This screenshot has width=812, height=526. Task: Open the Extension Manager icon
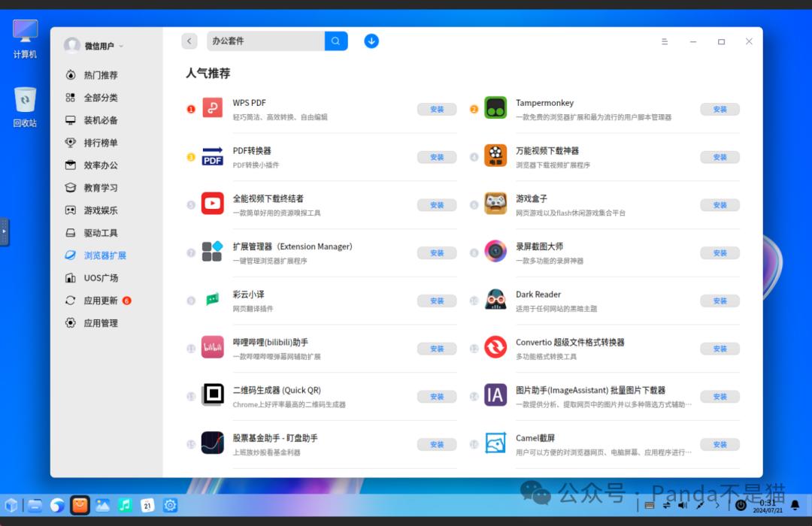pos(212,252)
